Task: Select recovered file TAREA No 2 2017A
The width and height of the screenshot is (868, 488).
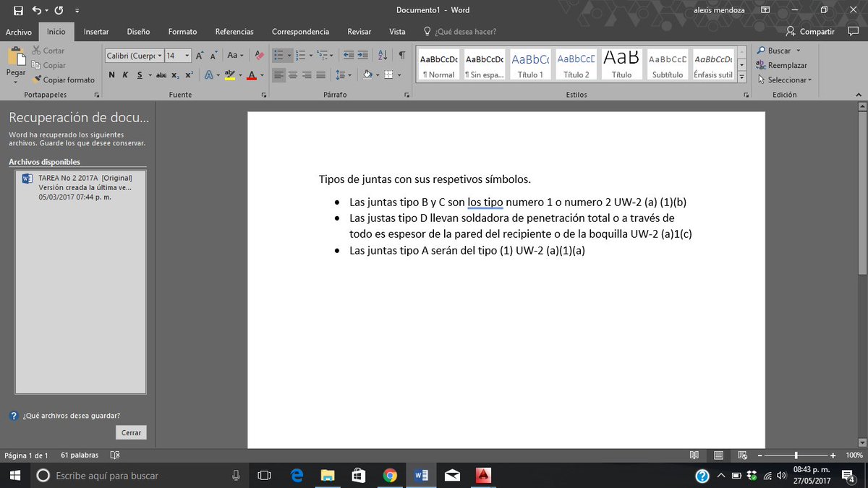Action: coord(80,187)
